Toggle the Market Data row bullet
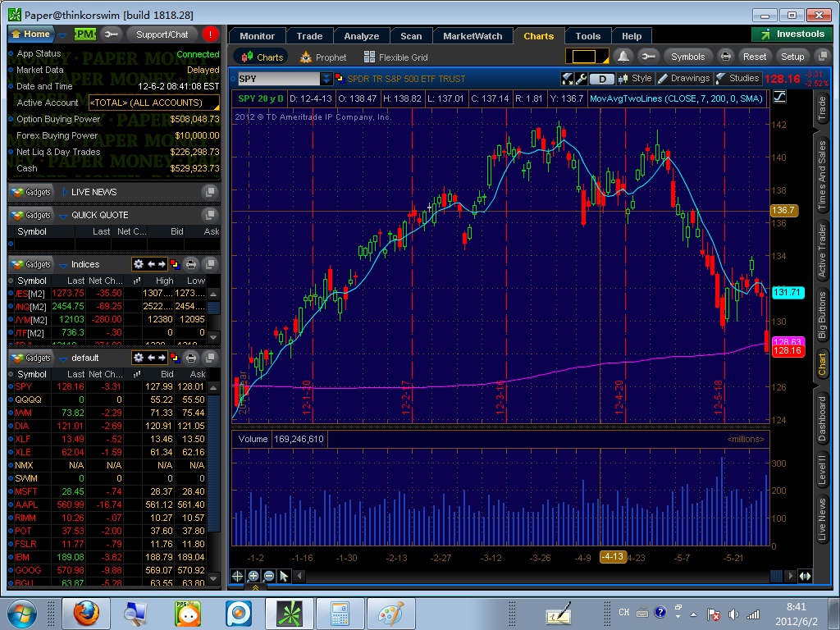Screen dimensions: 840x630 tap(11, 70)
